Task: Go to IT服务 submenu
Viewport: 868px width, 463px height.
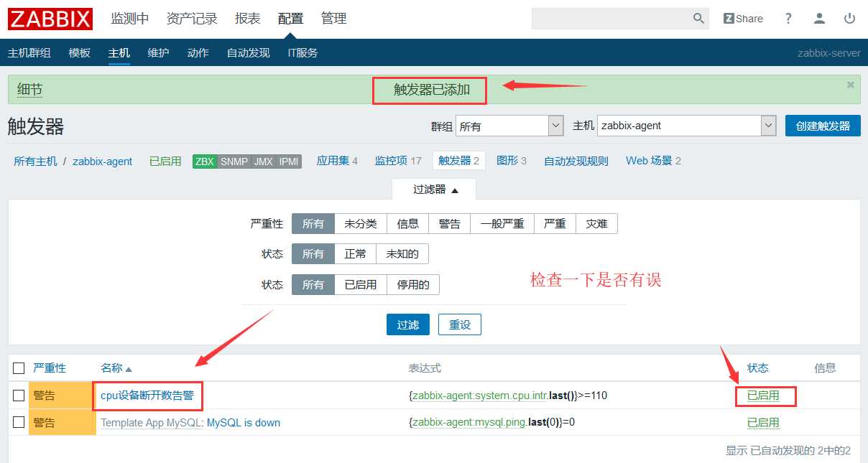Action: (303, 53)
